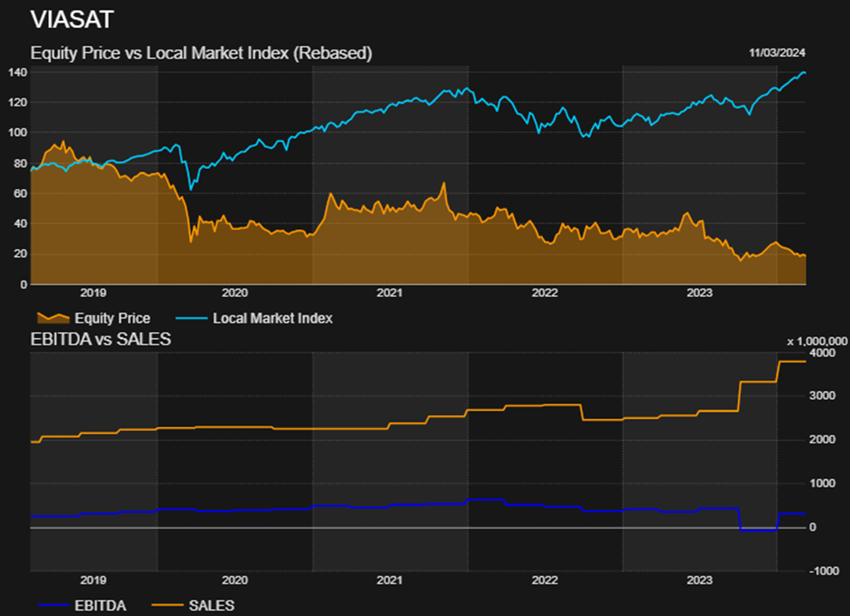Select the 2020 label under the equity chart

(x=235, y=293)
